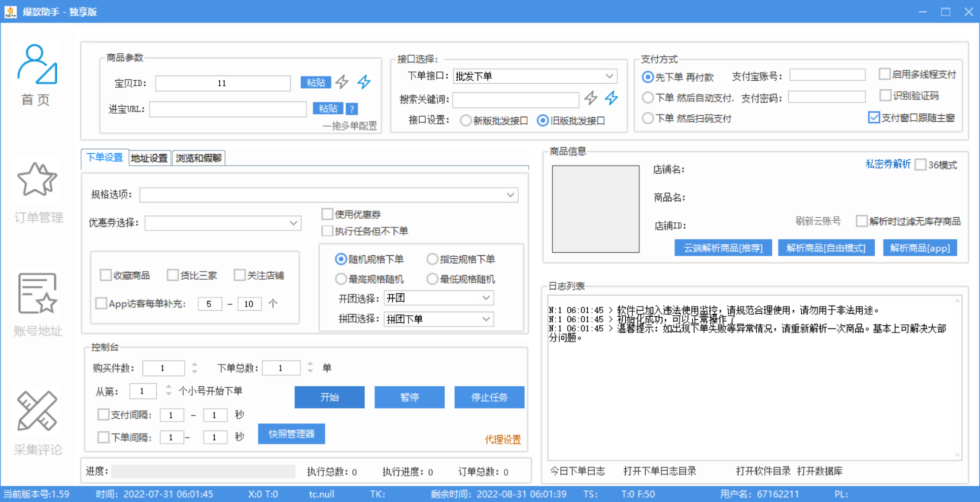Click the blue lightning icon beside 宝贝ID
Image resolution: width=980 pixels, height=502 pixels.
click(363, 82)
